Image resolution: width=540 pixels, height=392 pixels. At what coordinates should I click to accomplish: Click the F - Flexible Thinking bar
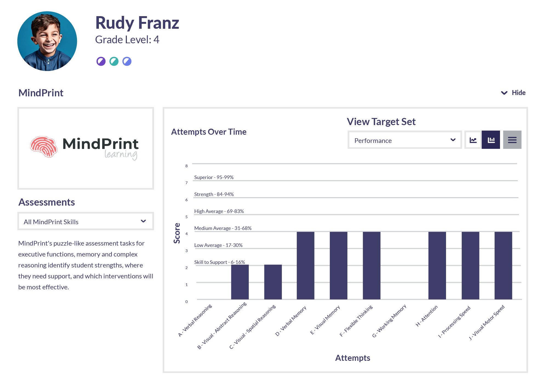click(x=372, y=266)
